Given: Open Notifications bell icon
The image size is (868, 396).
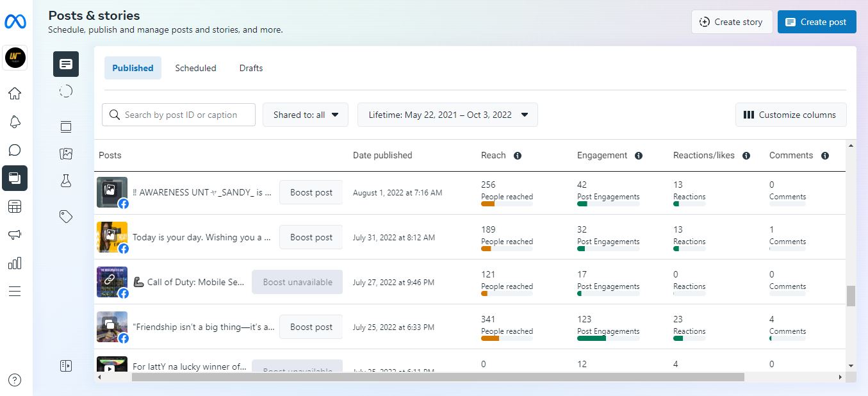Looking at the screenshot, I should (15, 122).
